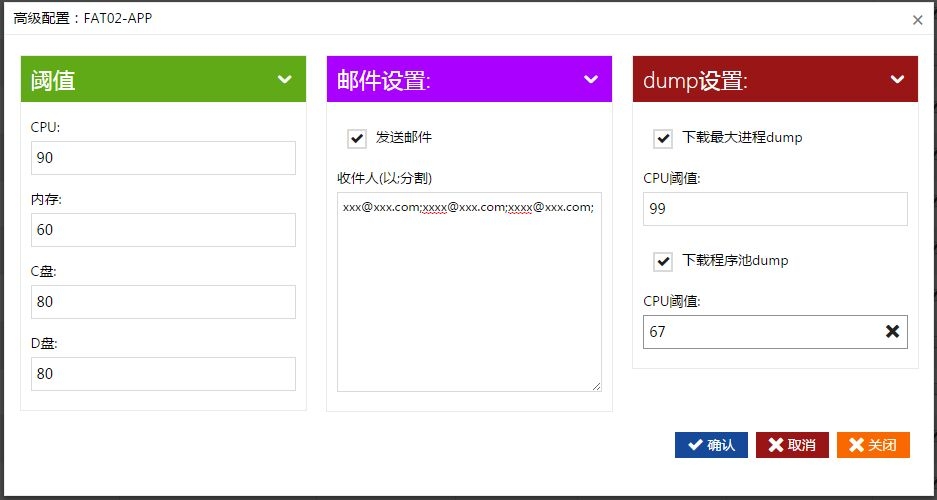Clear the 67 CPU threshold field
937x500 pixels.
(892, 331)
